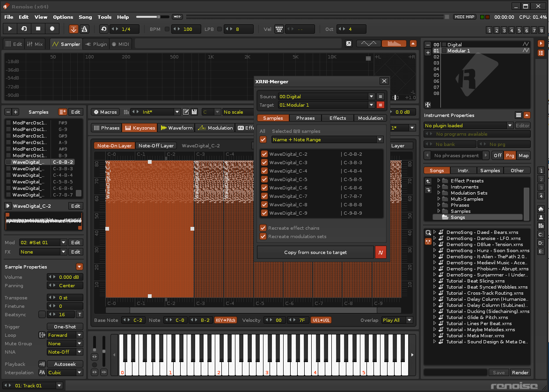Click the left keyboard velocity slider
Image resolution: width=549 pixels, height=392 pixels.
coord(95,343)
